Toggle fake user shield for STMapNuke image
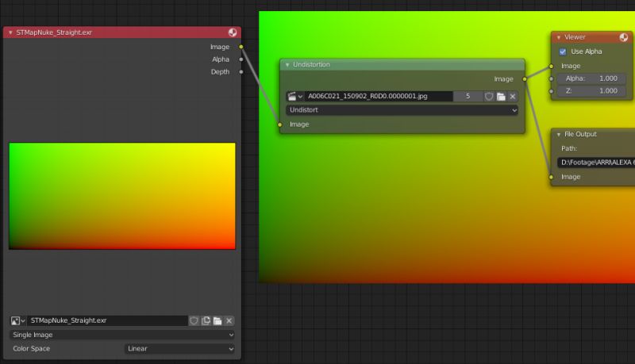Viewport: 635px width, 364px height. tap(194, 320)
